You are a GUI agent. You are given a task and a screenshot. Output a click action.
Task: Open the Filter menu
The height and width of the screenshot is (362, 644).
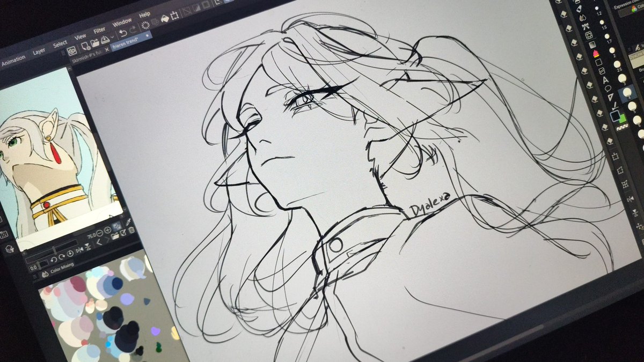click(99, 30)
